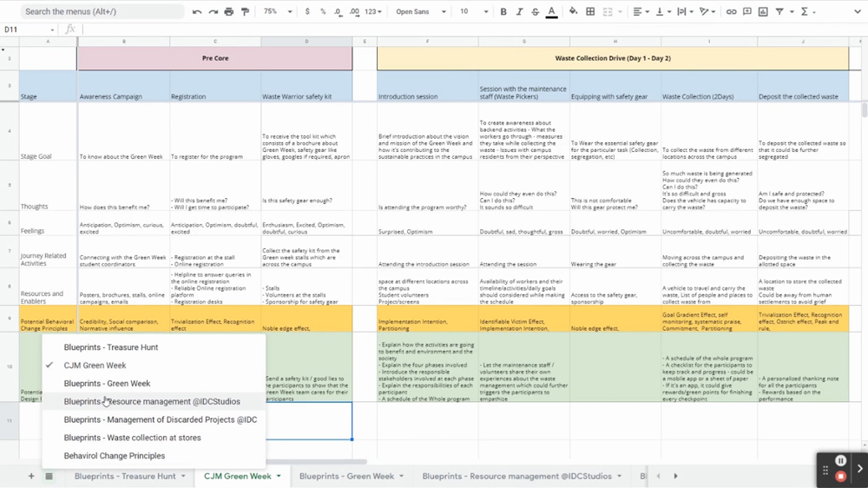
Task: Open font size 10 dropdown
Action: pyautogui.click(x=474, y=11)
